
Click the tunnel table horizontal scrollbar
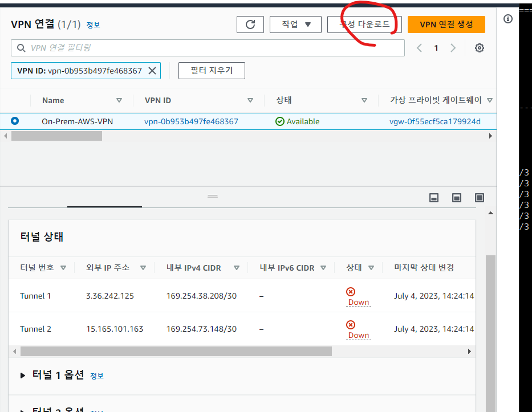point(176,351)
